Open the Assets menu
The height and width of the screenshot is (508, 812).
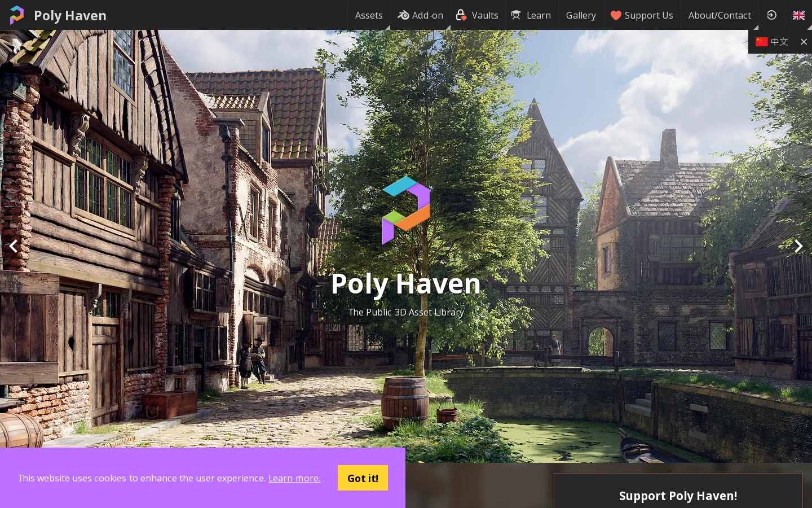(369, 15)
